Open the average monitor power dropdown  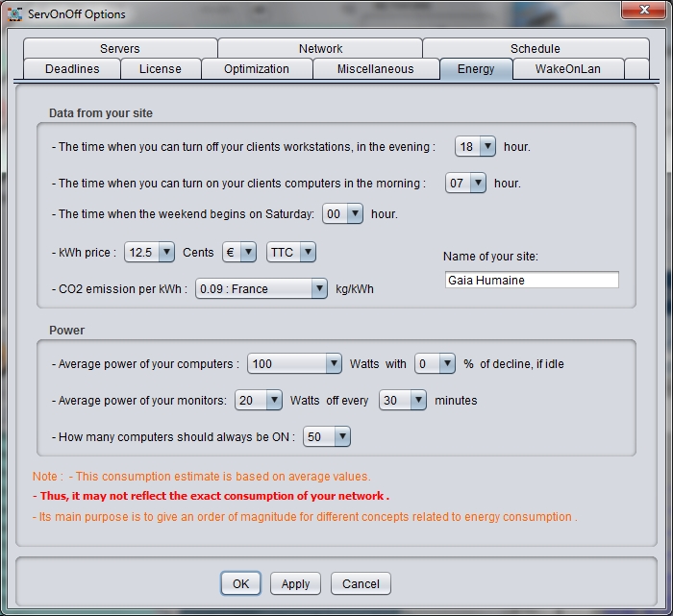[260, 400]
